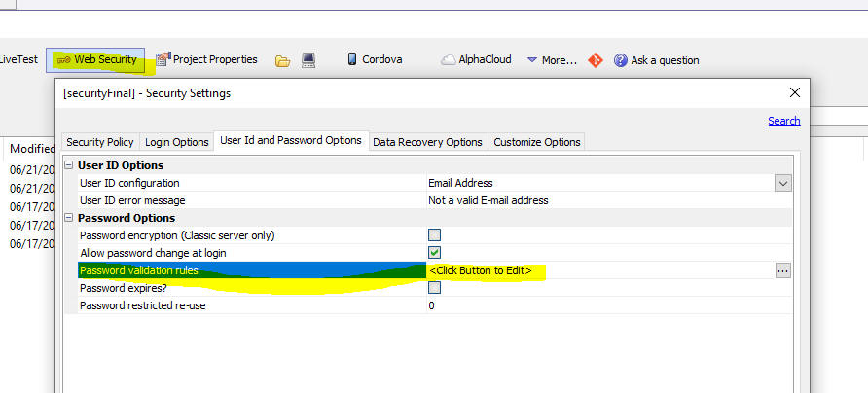Screen dimensions: 868x393
Task: Click the Password restricted re-use value field
Action: pos(609,305)
